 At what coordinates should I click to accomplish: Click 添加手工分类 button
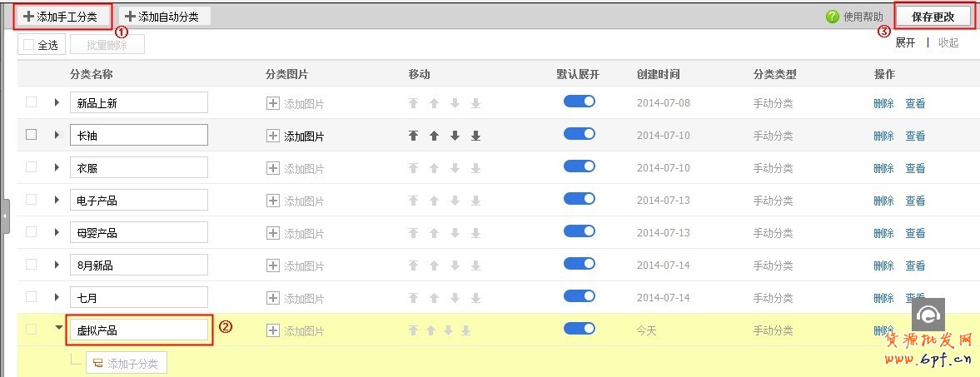(62, 17)
